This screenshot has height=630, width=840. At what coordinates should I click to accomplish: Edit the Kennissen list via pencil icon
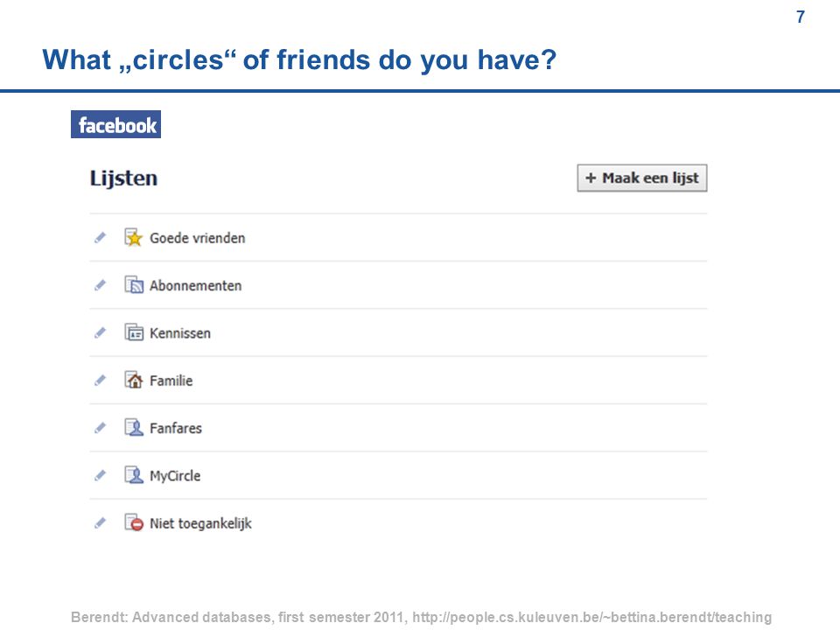pyautogui.click(x=100, y=332)
